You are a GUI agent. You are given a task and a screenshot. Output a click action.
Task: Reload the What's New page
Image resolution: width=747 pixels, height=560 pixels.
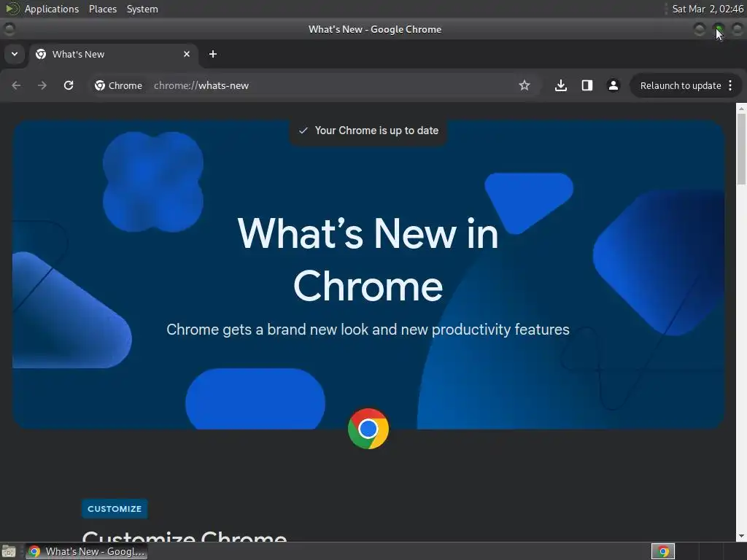point(69,85)
